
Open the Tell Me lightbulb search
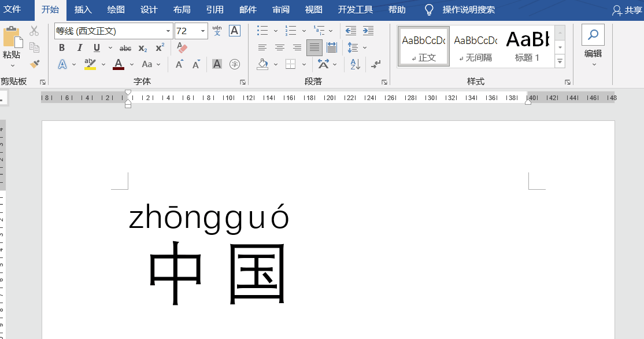(x=429, y=9)
